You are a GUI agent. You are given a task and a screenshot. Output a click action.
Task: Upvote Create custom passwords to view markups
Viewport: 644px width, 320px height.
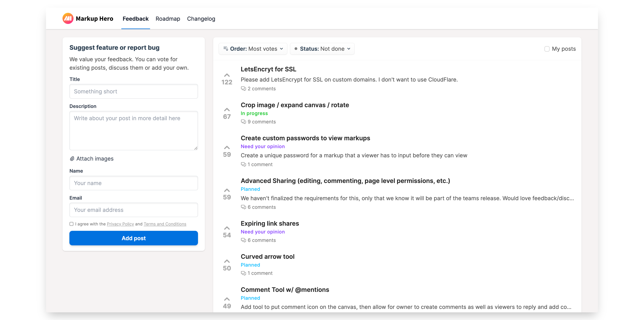tap(227, 148)
